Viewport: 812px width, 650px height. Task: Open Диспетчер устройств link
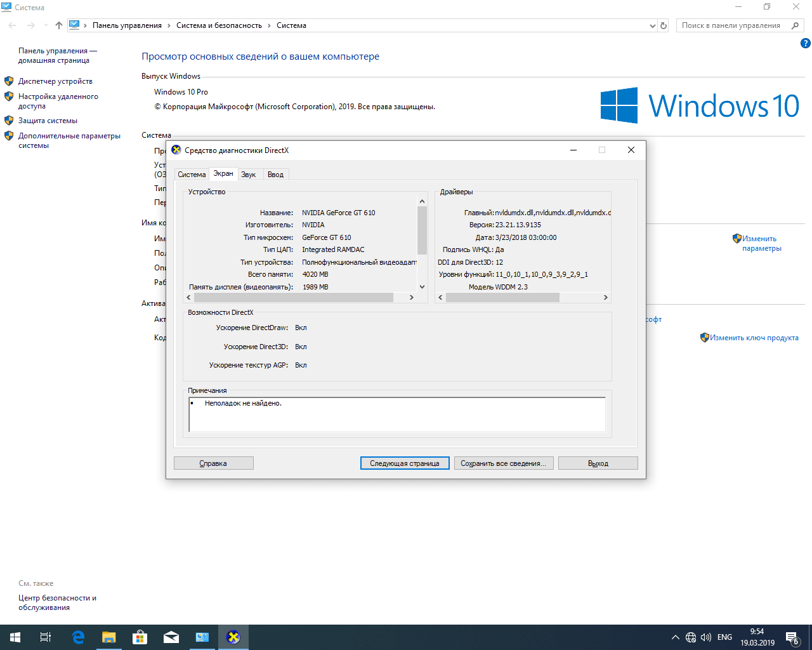[55, 81]
